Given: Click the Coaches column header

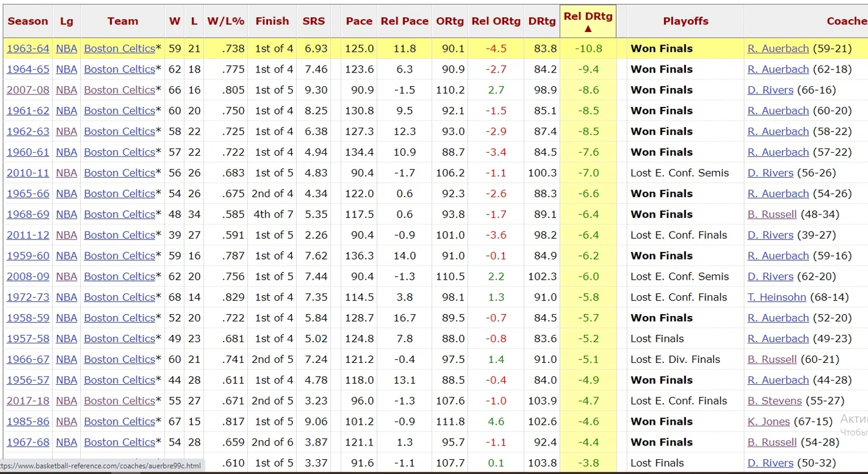Looking at the screenshot, I should pos(847,21).
